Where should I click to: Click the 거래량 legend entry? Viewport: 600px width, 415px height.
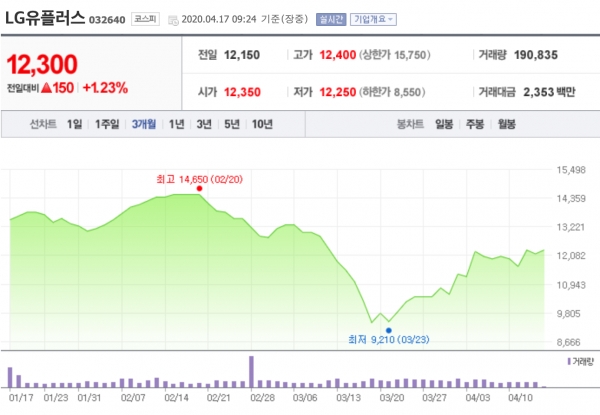pyautogui.click(x=580, y=361)
